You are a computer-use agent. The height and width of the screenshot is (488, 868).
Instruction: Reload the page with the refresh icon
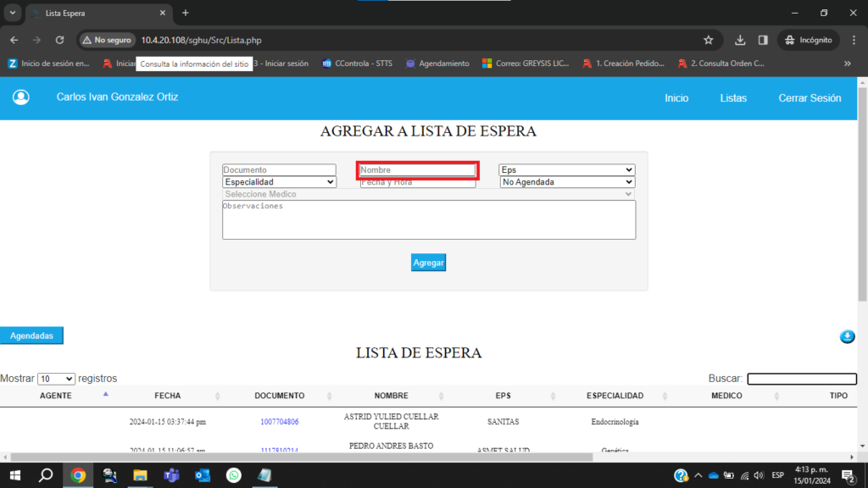(x=59, y=40)
